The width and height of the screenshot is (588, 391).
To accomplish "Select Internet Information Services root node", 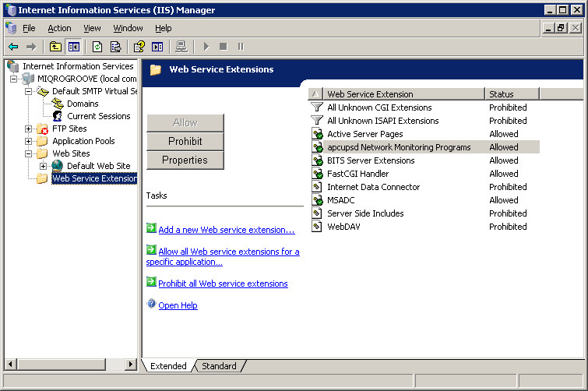I will coord(78,66).
